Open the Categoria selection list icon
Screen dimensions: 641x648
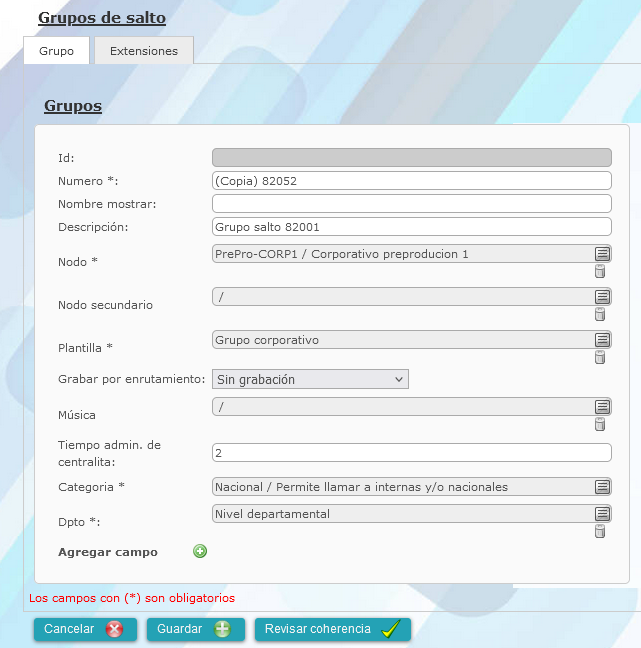pyautogui.click(x=602, y=487)
